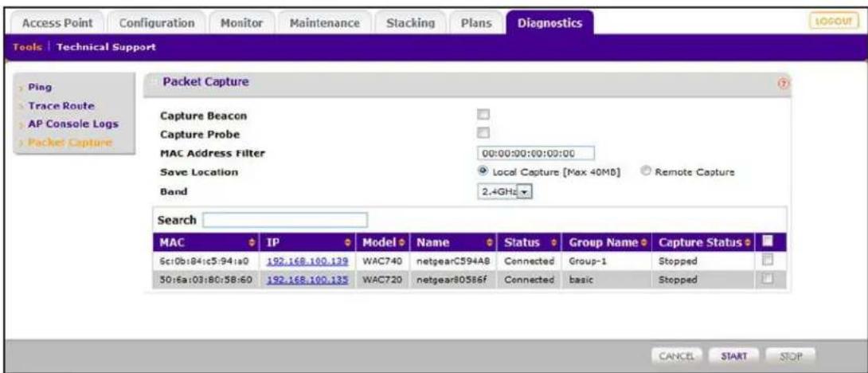
Task: Switch to the Monitor tab
Action: [x=240, y=23]
